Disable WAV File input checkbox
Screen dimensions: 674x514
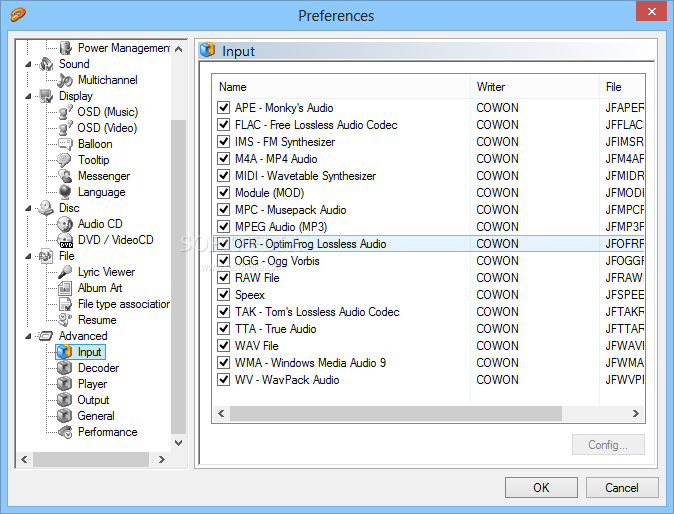click(x=224, y=346)
